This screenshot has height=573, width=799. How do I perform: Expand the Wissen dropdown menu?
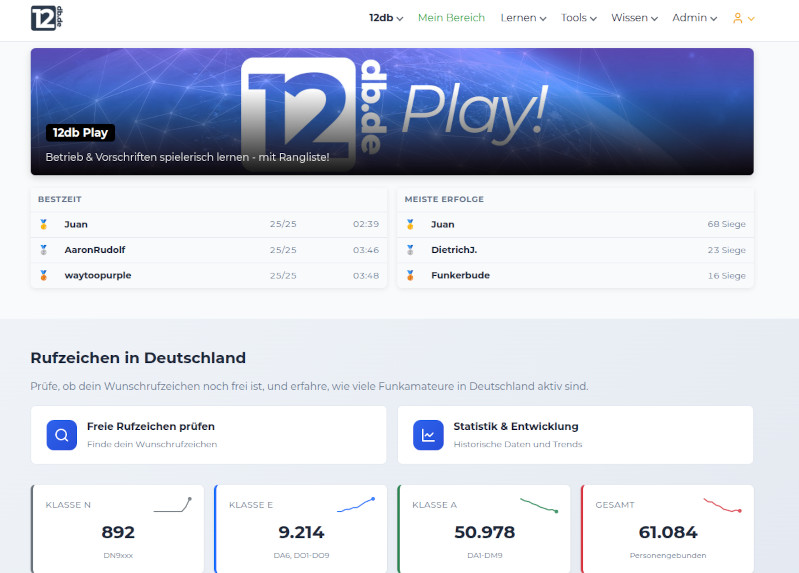(634, 18)
